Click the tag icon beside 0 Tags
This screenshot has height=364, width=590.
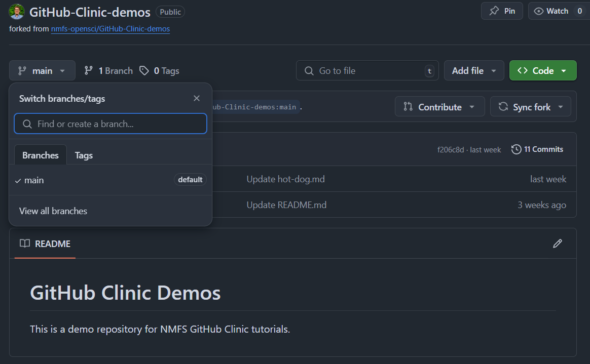tap(144, 70)
